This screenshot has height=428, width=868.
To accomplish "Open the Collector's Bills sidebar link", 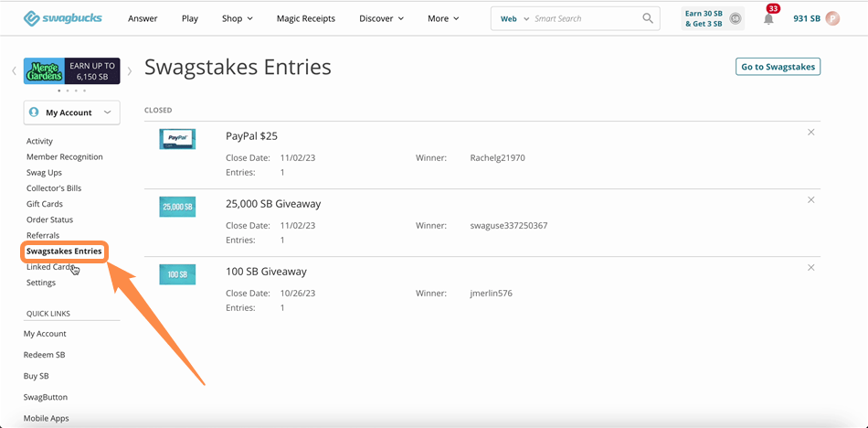I will pos(54,188).
